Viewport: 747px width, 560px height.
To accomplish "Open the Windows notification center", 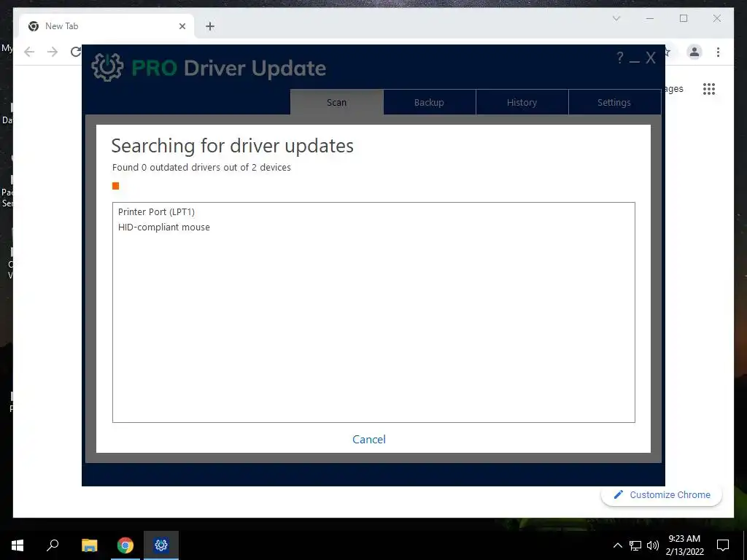I will click(723, 545).
